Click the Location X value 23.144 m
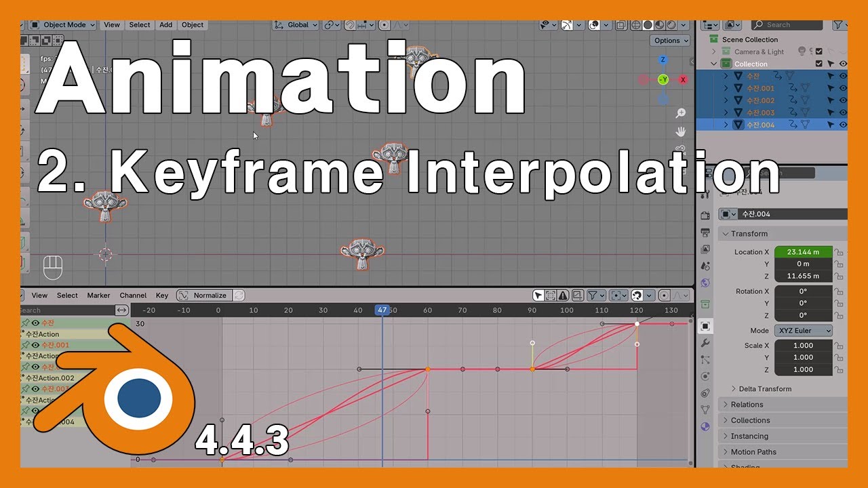Viewport: 868px width, 488px height. (x=803, y=252)
